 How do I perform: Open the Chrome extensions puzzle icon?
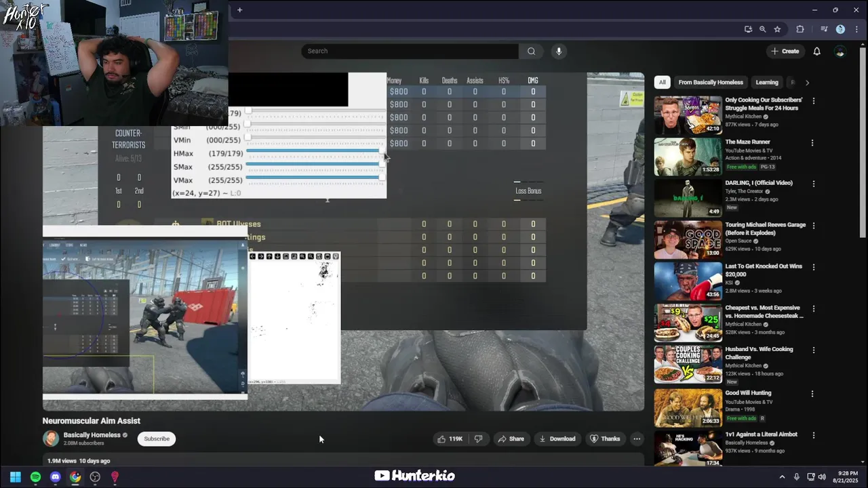(x=800, y=29)
